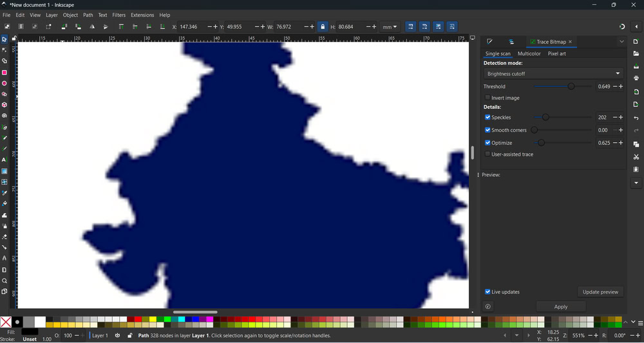Open the Extensions menu
The width and height of the screenshot is (644, 343).
(142, 15)
